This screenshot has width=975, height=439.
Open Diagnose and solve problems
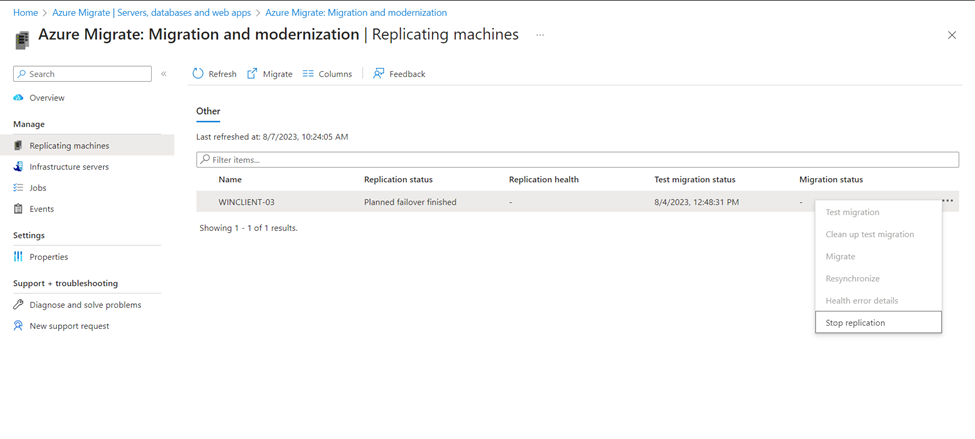(85, 305)
